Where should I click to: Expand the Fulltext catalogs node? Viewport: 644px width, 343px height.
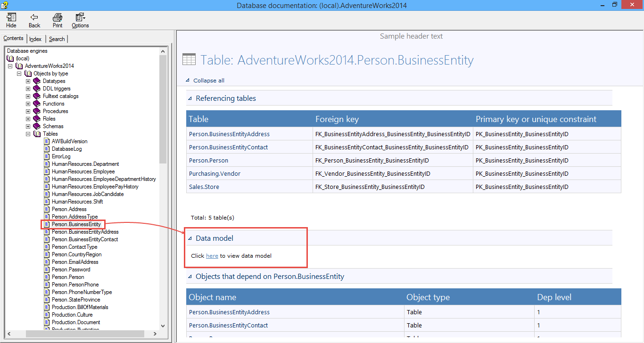28,96
